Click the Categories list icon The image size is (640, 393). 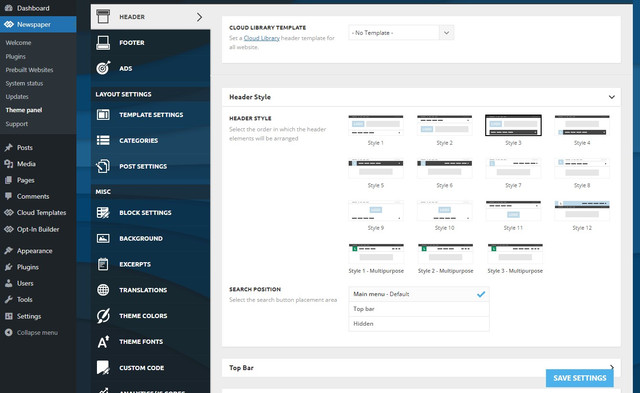pyautogui.click(x=103, y=140)
